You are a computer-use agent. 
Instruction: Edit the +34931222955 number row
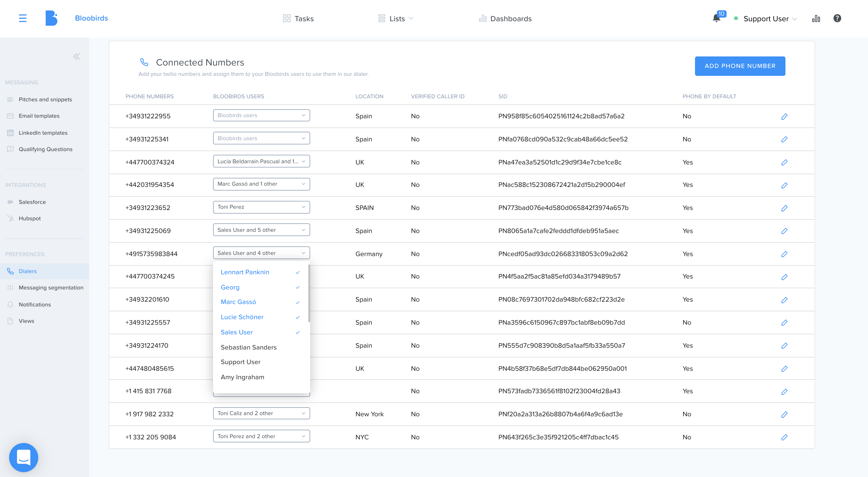click(784, 117)
